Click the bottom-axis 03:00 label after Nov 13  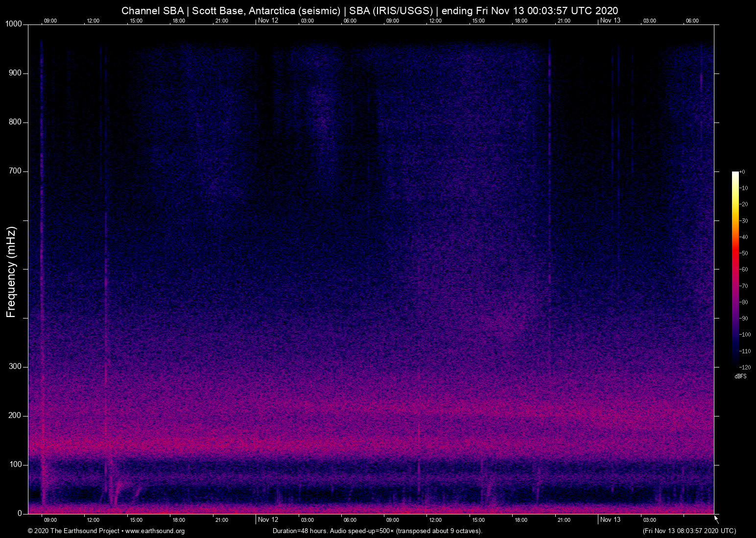[650, 520]
